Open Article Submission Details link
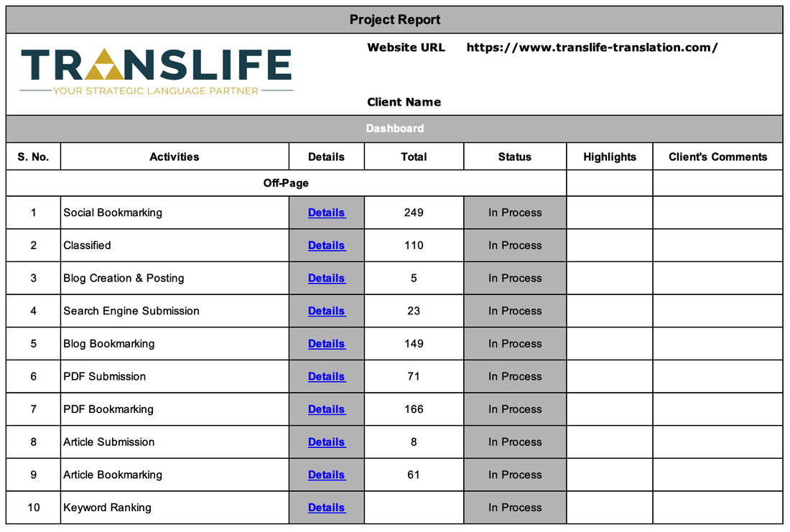Image resolution: width=790 pixels, height=532 pixels. pyautogui.click(x=326, y=442)
